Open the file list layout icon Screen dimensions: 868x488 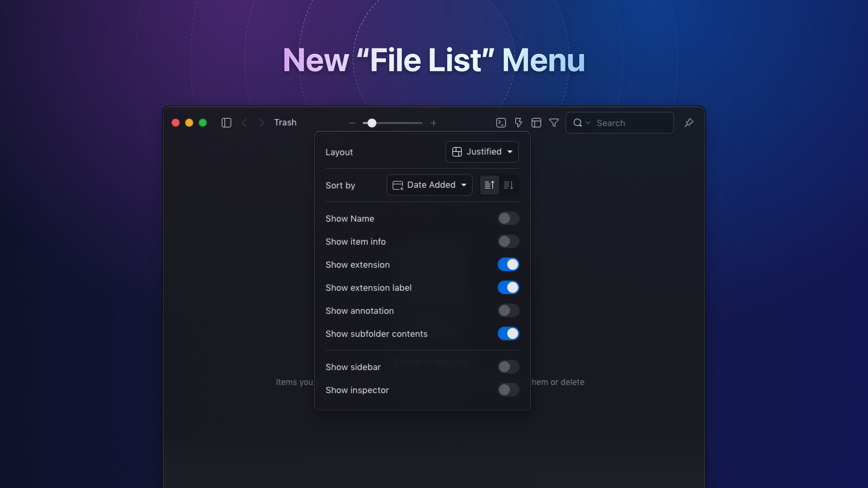536,123
